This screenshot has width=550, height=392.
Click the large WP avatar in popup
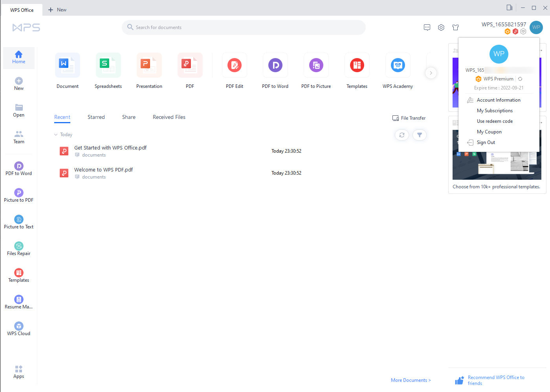(499, 54)
